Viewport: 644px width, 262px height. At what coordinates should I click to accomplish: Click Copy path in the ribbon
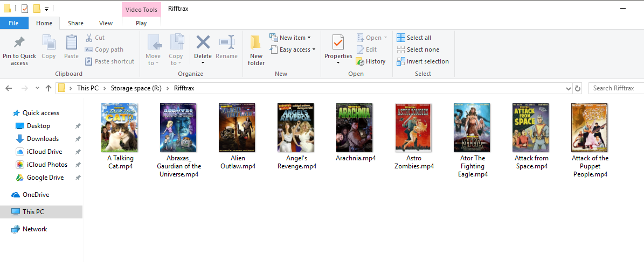coord(105,49)
